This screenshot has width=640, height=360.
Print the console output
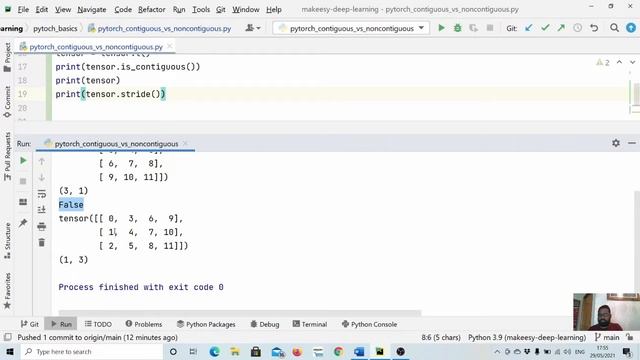(x=42, y=226)
